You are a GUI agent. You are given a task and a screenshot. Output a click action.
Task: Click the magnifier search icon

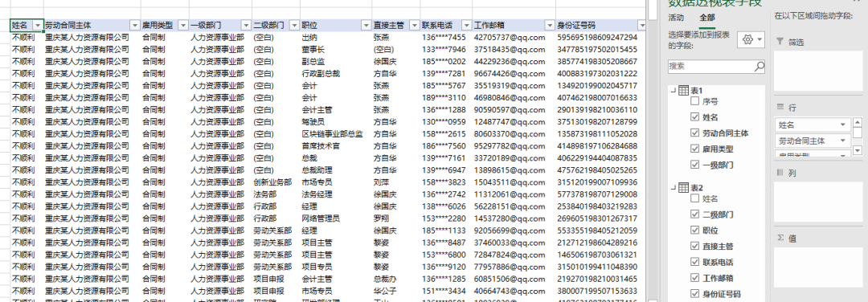click(759, 67)
